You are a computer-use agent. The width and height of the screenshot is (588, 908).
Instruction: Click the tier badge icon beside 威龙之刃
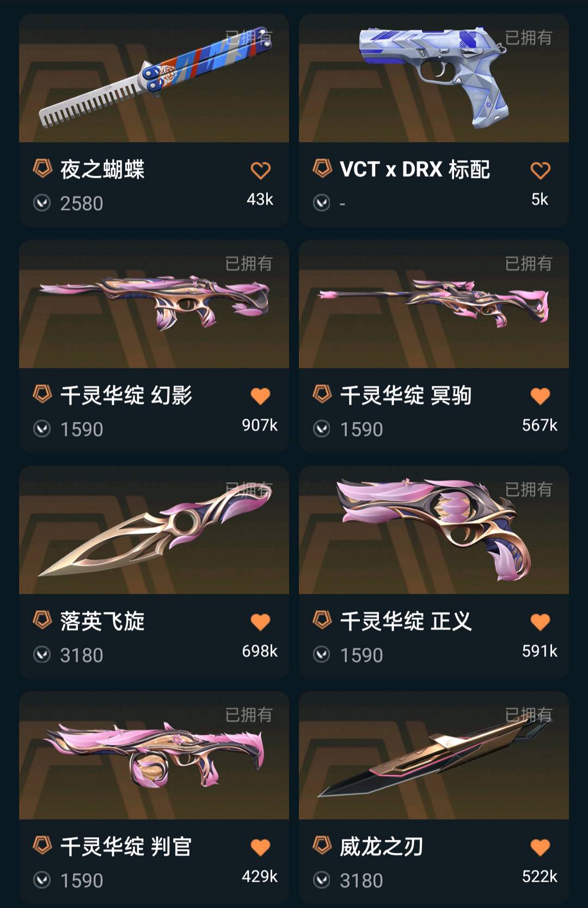click(322, 845)
